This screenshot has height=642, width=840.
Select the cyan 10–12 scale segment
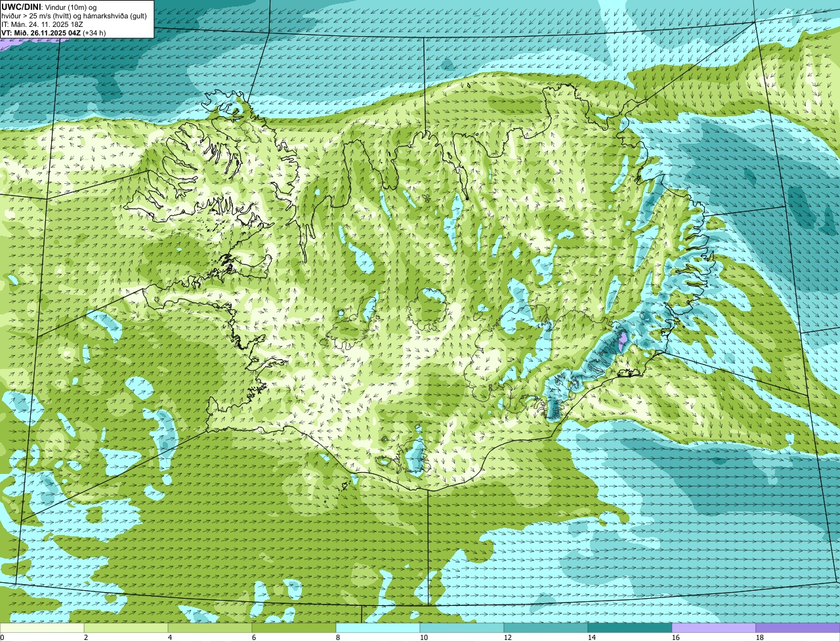pos(462,628)
